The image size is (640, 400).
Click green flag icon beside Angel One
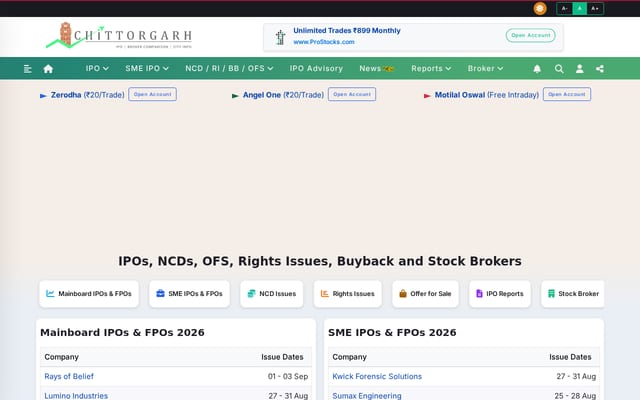235,96
